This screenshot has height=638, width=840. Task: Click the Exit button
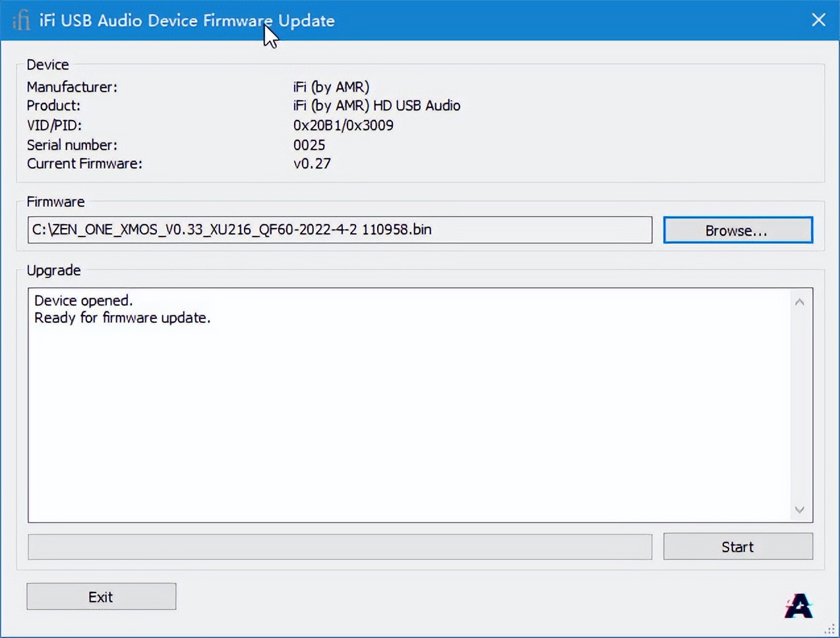coord(101,596)
